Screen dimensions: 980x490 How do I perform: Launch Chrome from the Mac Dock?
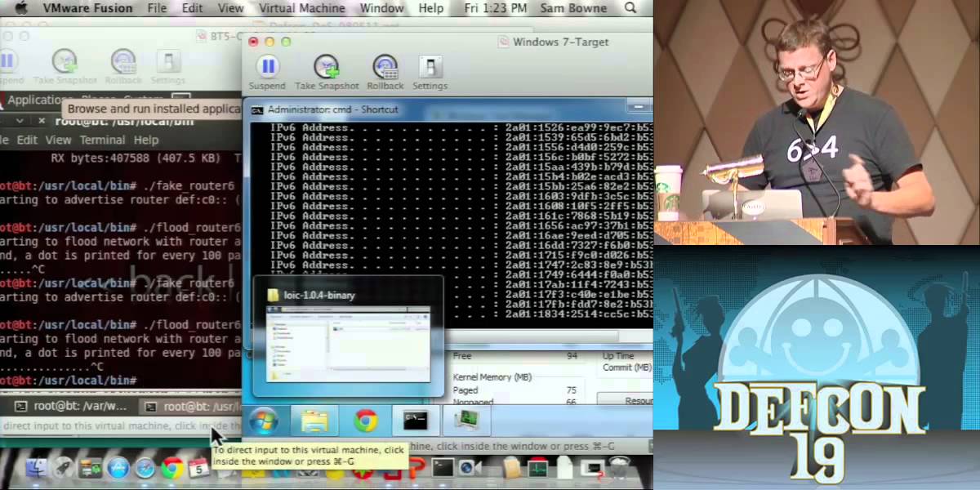tap(172, 469)
